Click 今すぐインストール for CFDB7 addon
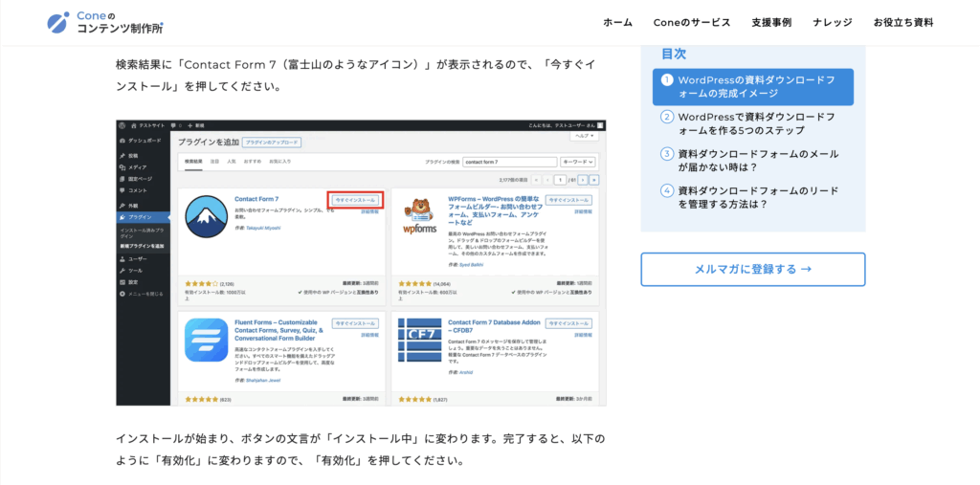 pyautogui.click(x=568, y=323)
